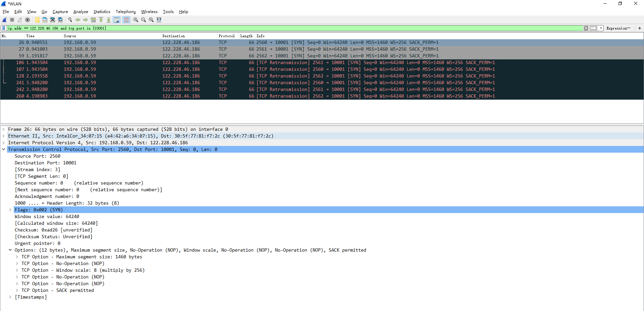Screen dimensions: 644x311
Task: Clear the display filter with X button
Action: [x=586, y=28]
